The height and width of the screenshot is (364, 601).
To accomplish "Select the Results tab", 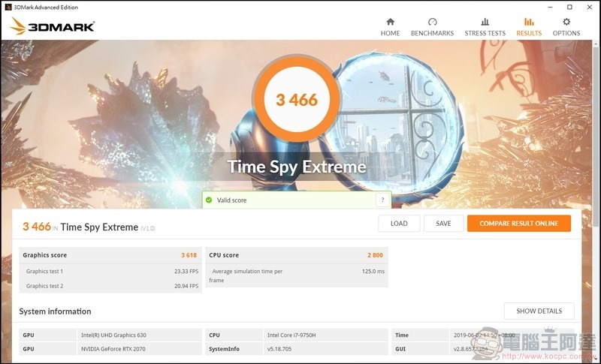I will [529, 27].
